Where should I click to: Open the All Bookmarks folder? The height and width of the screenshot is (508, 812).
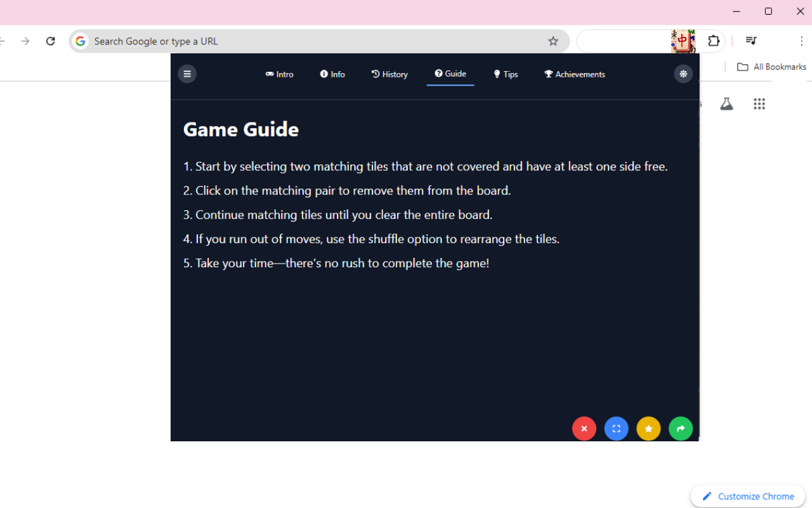[x=771, y=67]
